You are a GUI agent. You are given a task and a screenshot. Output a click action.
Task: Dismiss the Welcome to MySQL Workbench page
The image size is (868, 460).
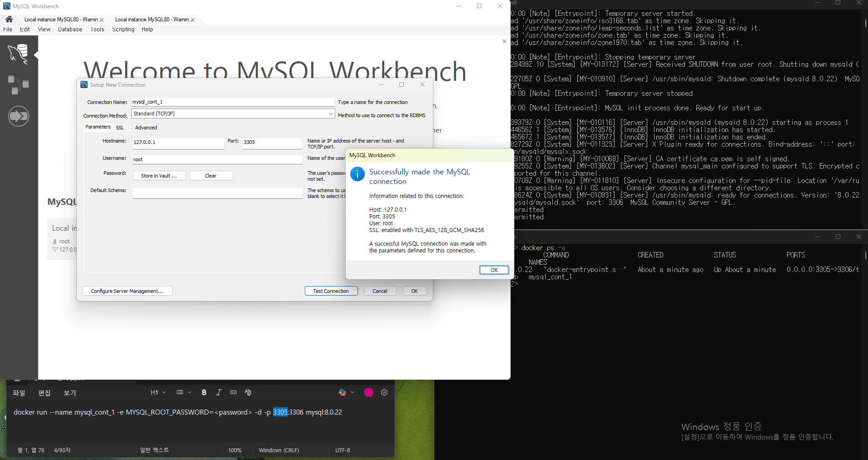(x=504, y=41)
